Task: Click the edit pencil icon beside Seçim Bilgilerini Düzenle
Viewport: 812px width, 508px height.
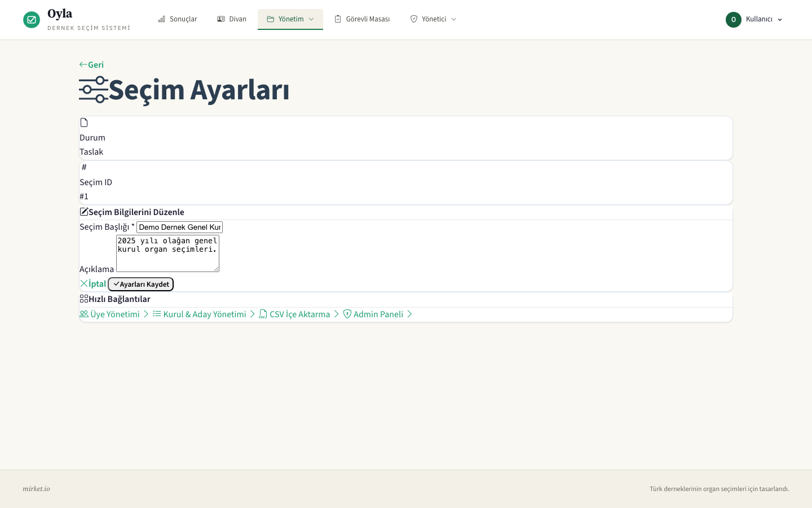Action: pyautogui.click(x=84, y=212)
